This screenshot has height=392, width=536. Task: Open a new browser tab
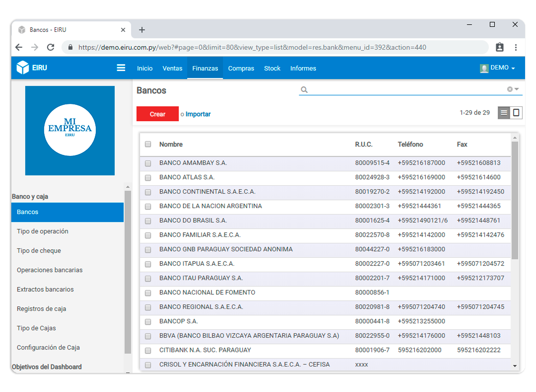142,30
